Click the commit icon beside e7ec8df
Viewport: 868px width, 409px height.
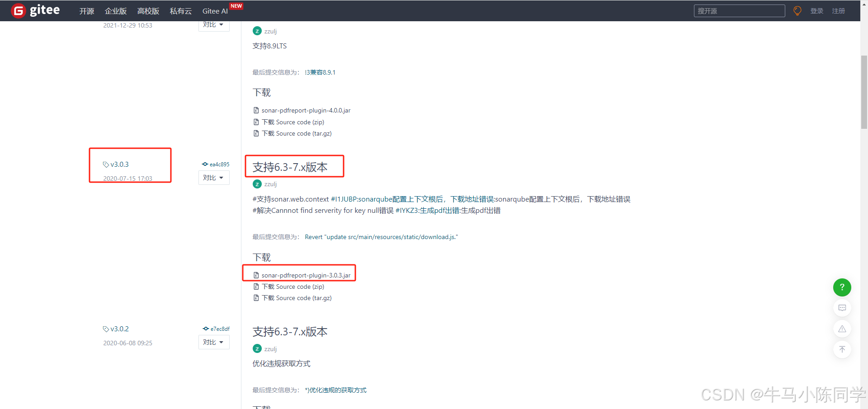click(206, 329)
